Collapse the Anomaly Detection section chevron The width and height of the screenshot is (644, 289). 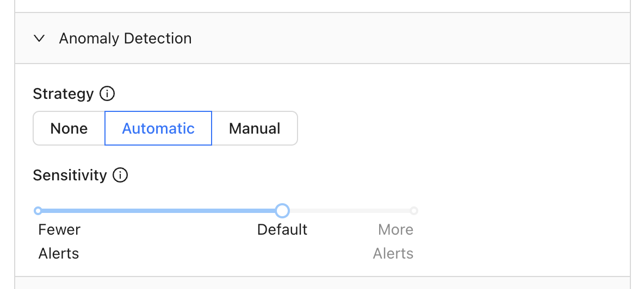pyautogui.click(x=39, y=39)
